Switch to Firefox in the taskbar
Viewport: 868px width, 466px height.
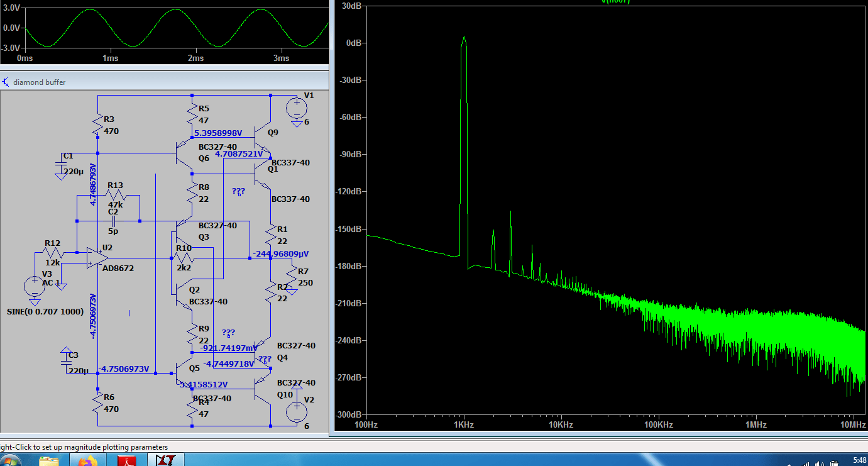[x=88, y=461]
